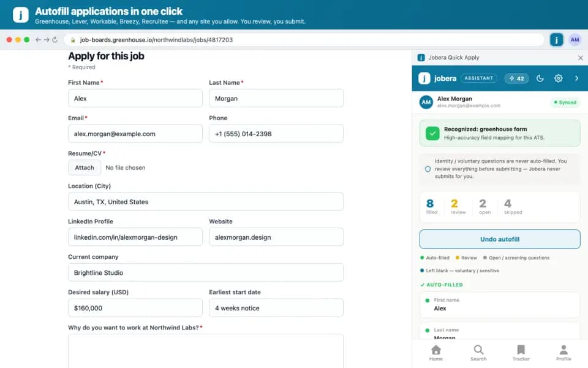Click the 8 filled counter
The width and height of the screenshot is (588, 368).
pos(431,207)
